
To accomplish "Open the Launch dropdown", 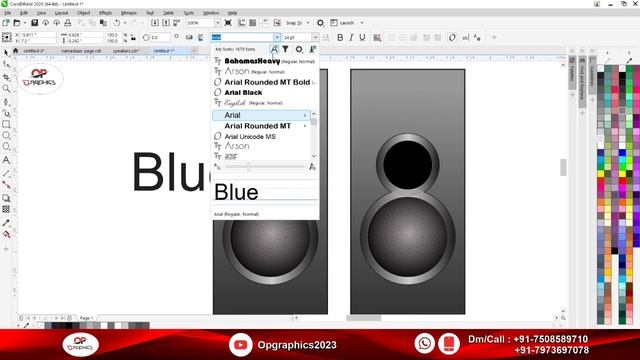I will pos(362,23).
